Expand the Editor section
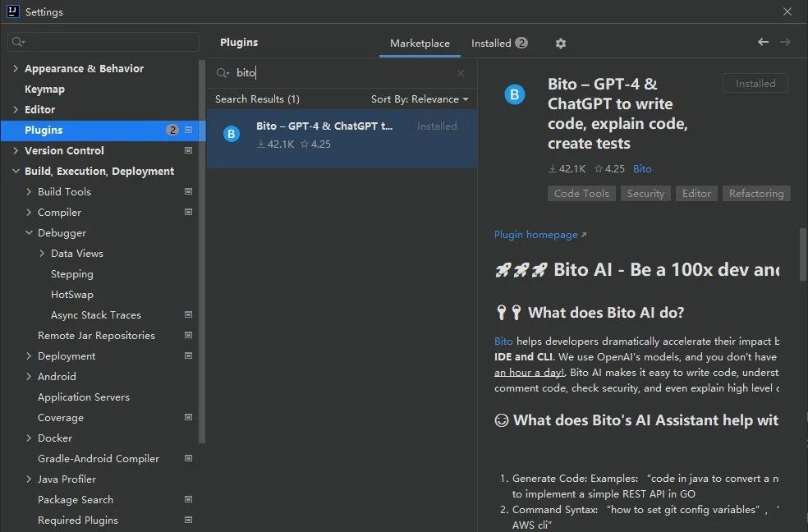Viewport: 808px width, 532px height. tap(16, 109)
